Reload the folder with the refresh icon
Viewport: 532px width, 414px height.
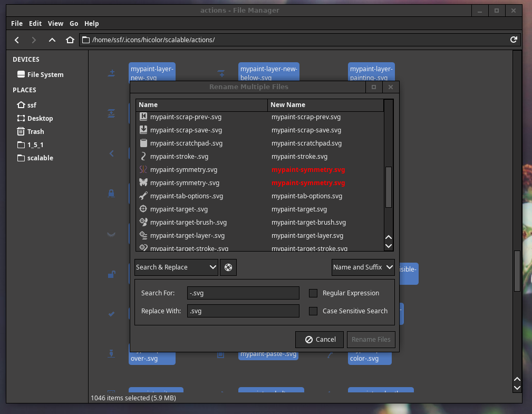pos(514,40)
